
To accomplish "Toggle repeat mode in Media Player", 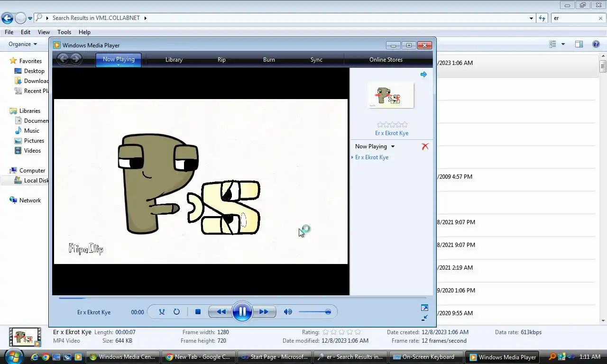I will coord(176,312).
